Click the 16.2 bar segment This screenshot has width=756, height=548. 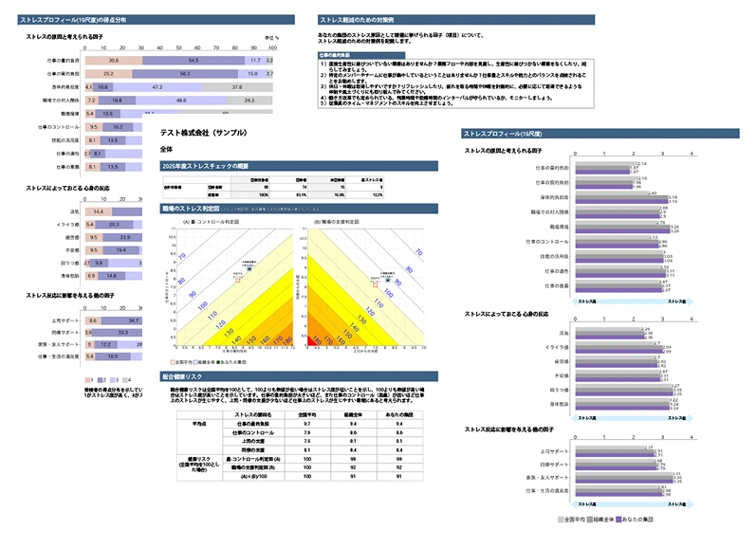[119, 127]
